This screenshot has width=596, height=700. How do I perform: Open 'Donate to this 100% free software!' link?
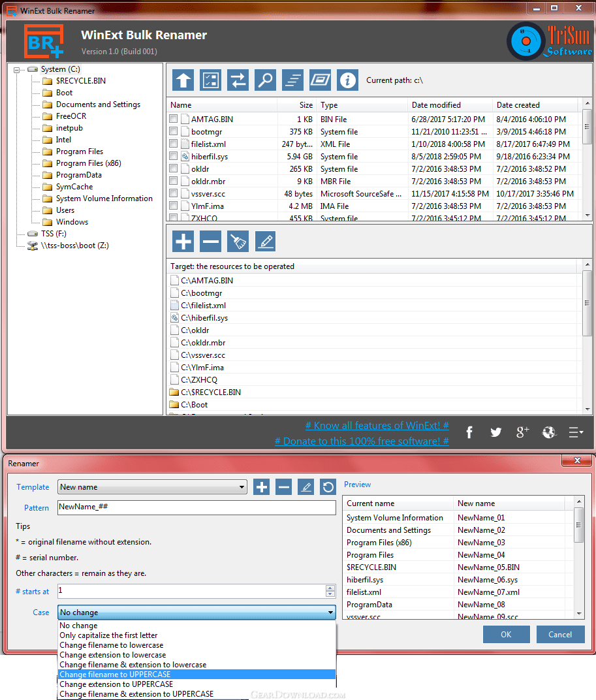pos(362,441)
